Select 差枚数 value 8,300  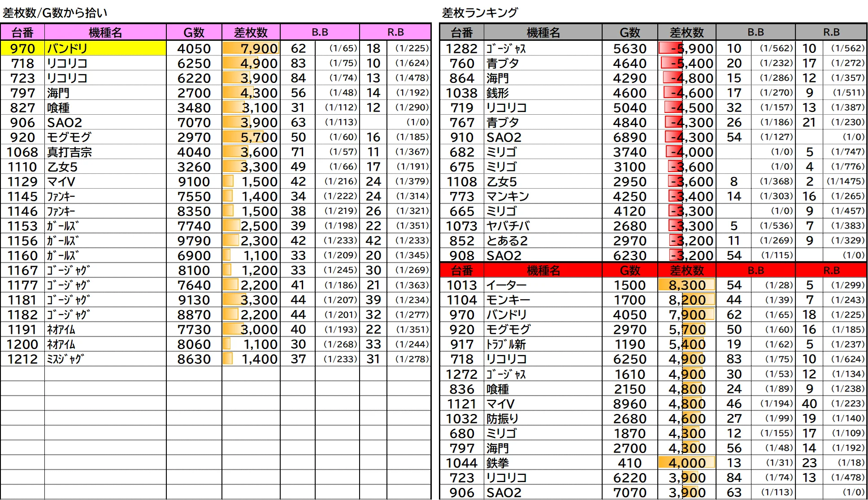[x=687, y=285]
